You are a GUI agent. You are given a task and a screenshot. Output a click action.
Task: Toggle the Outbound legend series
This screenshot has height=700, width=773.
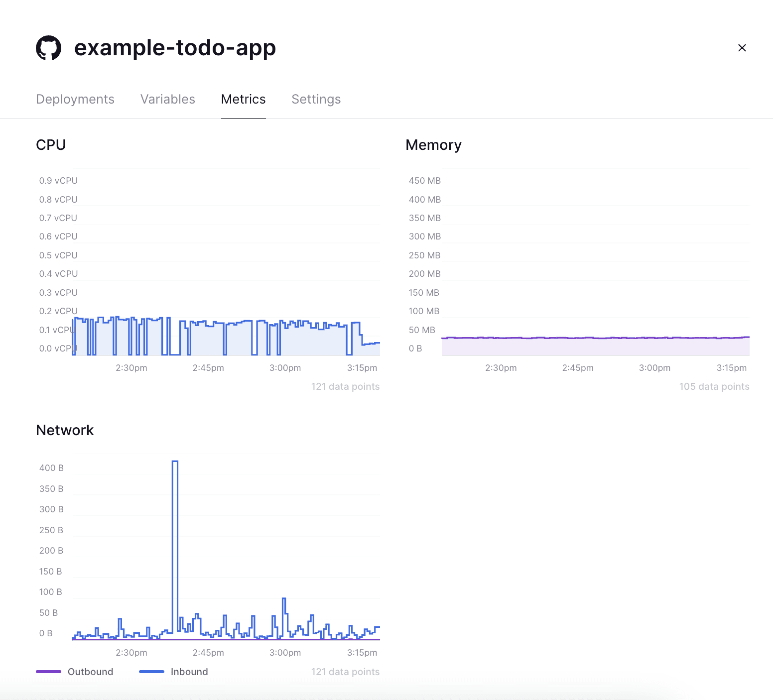pos(90,672)
